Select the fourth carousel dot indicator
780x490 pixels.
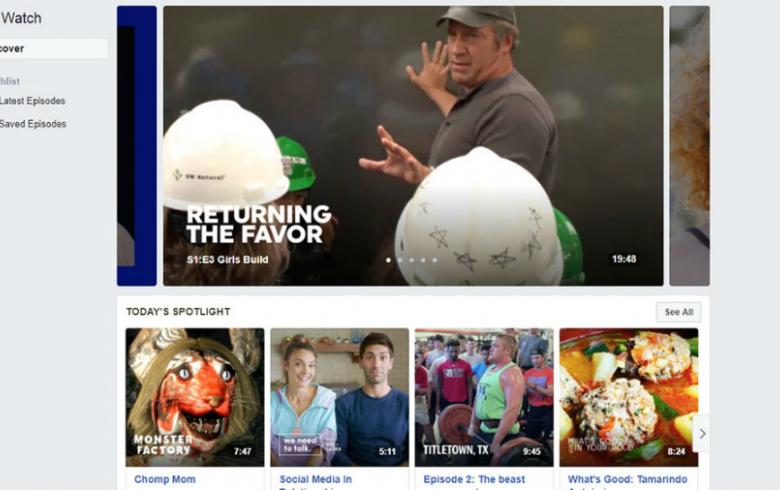tap(423, 260)
